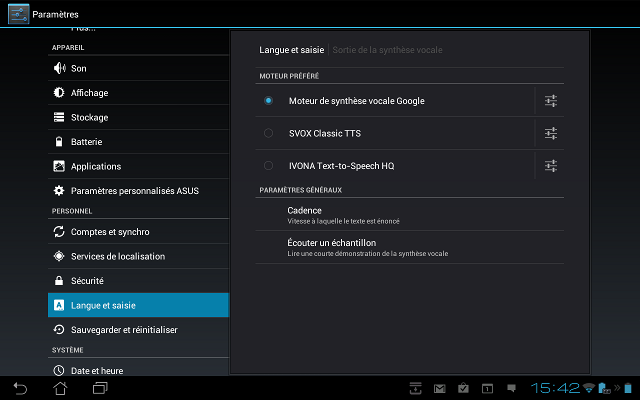
Task: Tap the Affichage brightness icon
Action: pos(59,93)
